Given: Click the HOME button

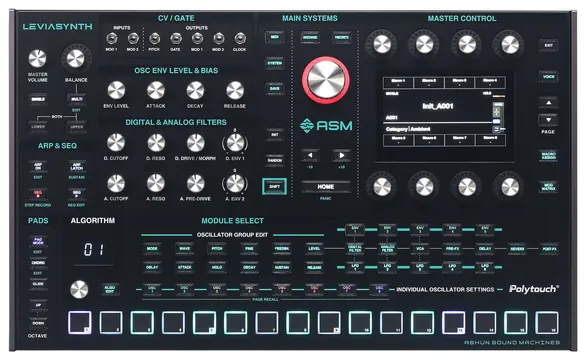Looking at the screenshot, I should (x=326, y=187).
